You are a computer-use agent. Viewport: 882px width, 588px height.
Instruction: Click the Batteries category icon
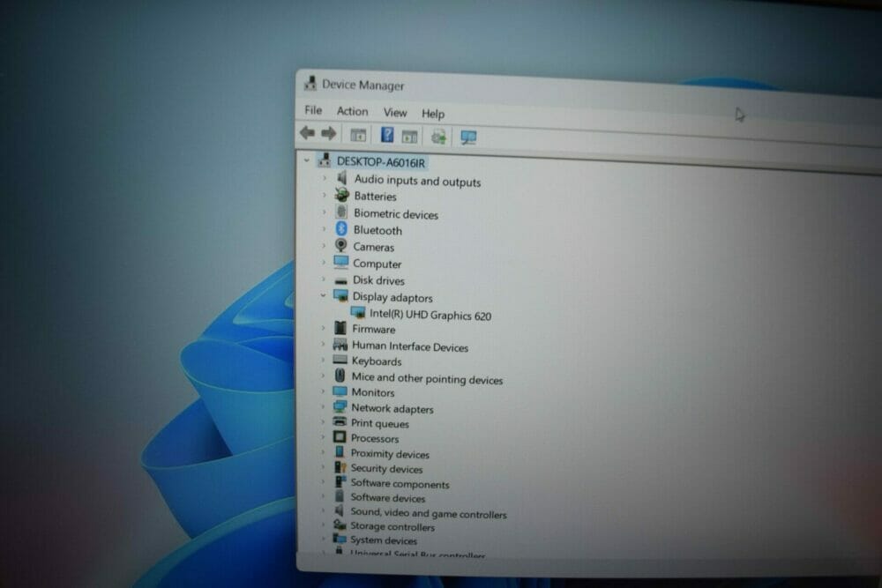tap(341, 195)
